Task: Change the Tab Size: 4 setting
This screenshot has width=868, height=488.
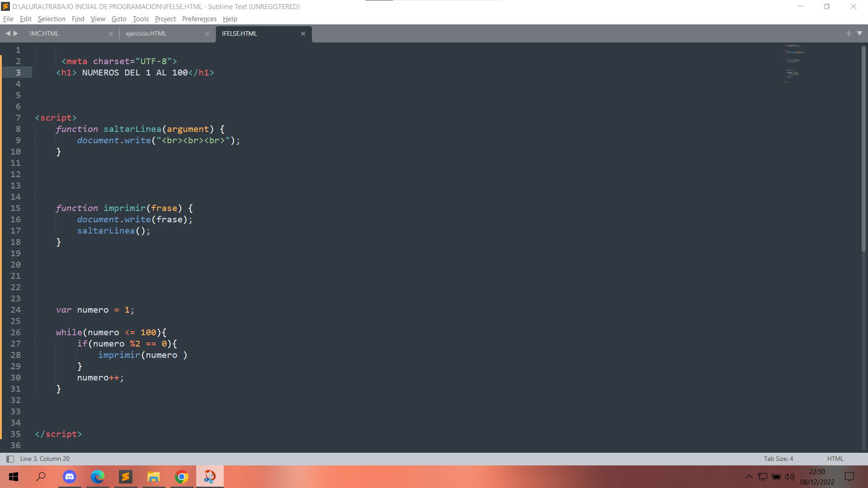Action: 778,459
